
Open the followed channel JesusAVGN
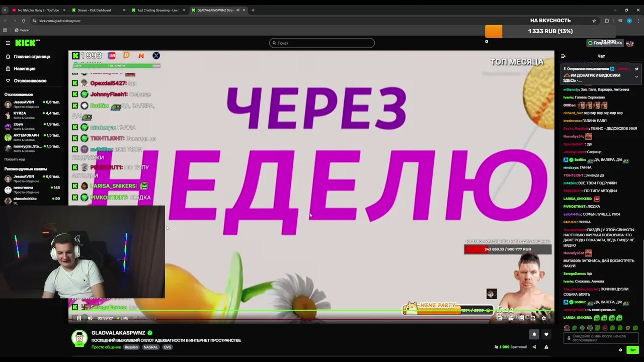pos(32,104)
